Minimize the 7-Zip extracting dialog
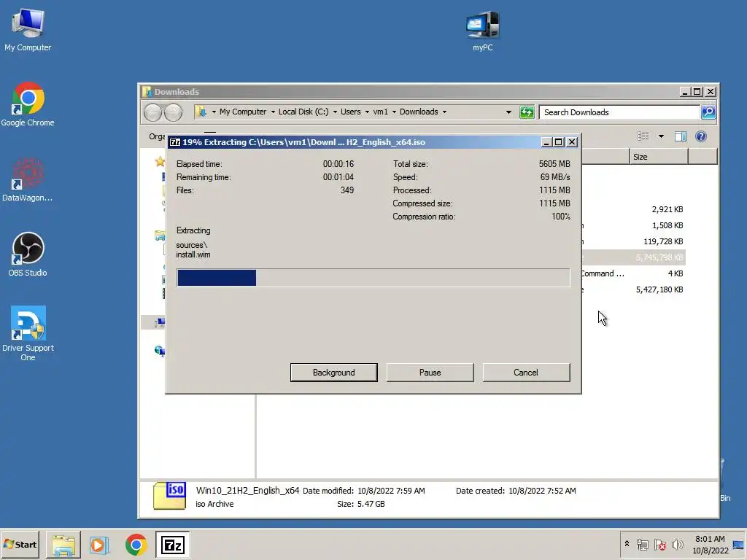 546,142
